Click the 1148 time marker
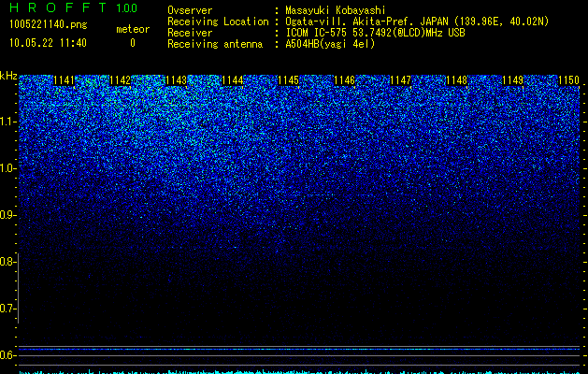 [x=457, y=80]
